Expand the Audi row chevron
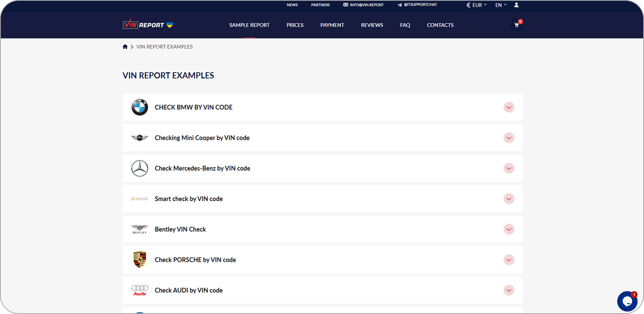This screenshot has width=644, height=314. pos(509,290)
